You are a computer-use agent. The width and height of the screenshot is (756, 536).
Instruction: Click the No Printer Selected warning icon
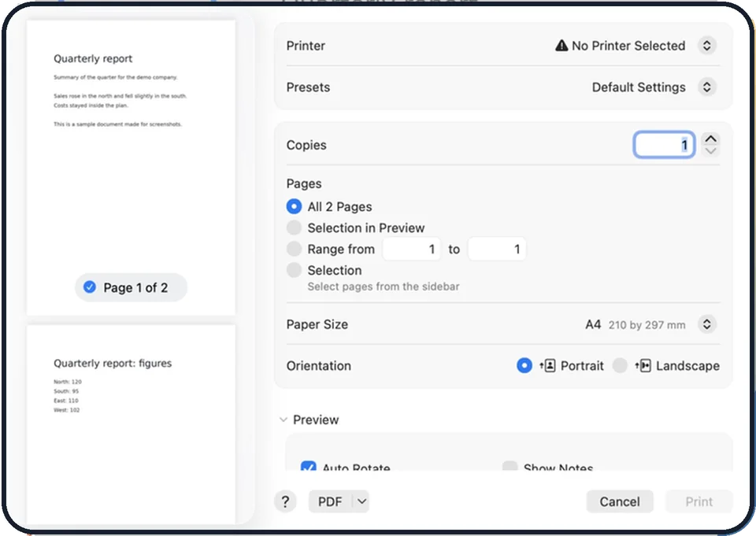pyautogui.click(x=561, y=46)
